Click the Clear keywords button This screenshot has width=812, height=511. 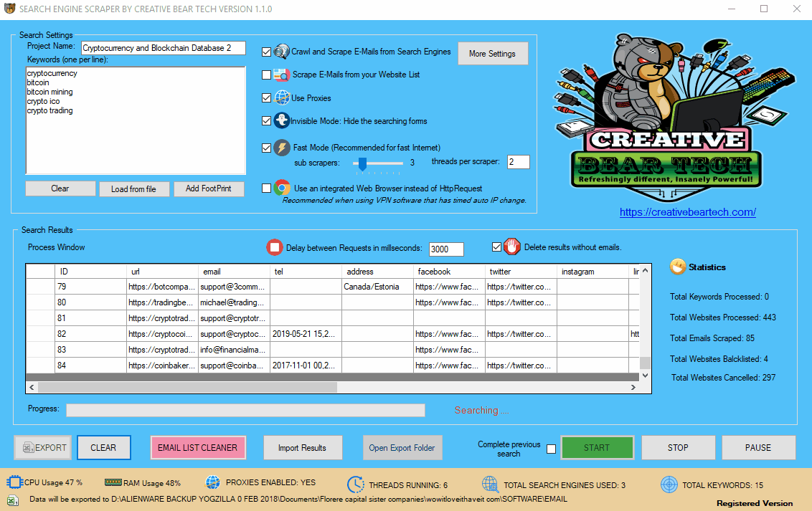click(x=60, y=188)
